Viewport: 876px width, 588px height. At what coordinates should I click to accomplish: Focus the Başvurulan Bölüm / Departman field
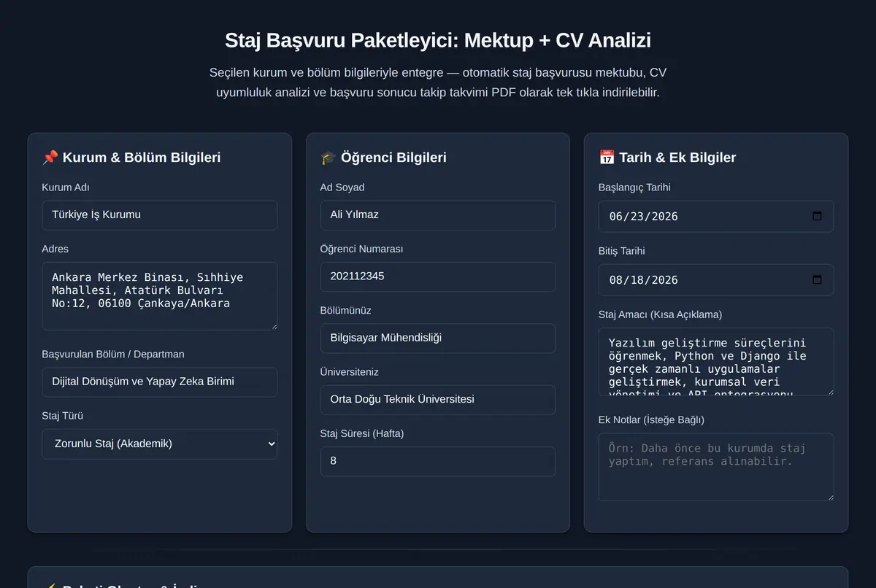(160, 382)
